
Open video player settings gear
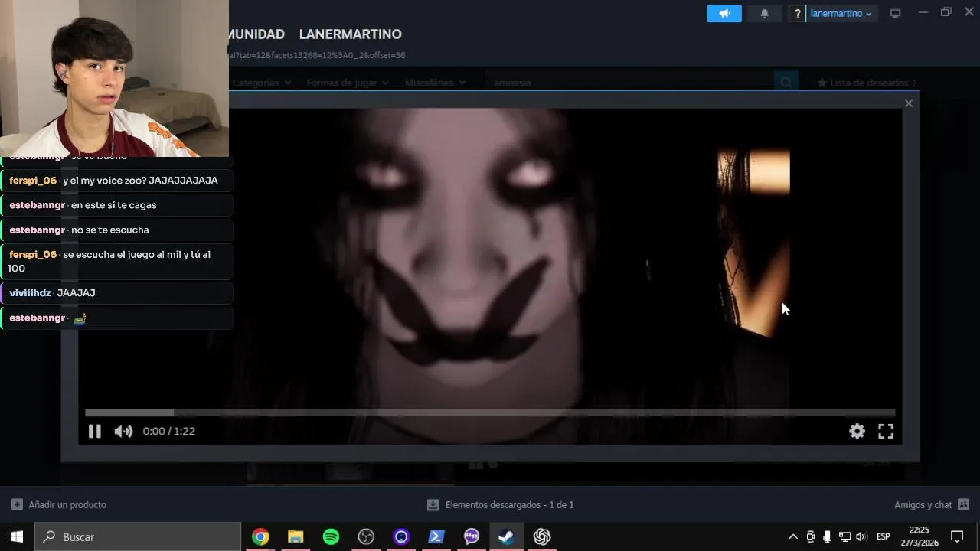[x=857, y=431]
